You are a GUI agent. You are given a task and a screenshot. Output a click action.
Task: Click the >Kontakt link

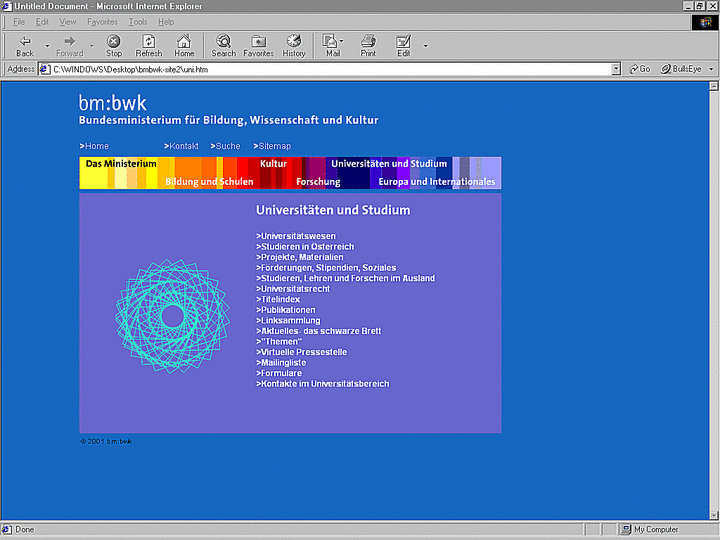click(181, 146)
